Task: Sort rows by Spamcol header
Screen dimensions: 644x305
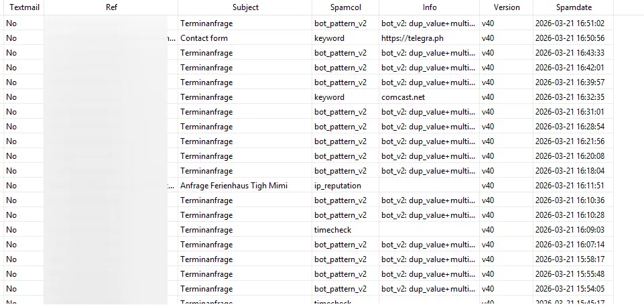Action: [345, 7]
